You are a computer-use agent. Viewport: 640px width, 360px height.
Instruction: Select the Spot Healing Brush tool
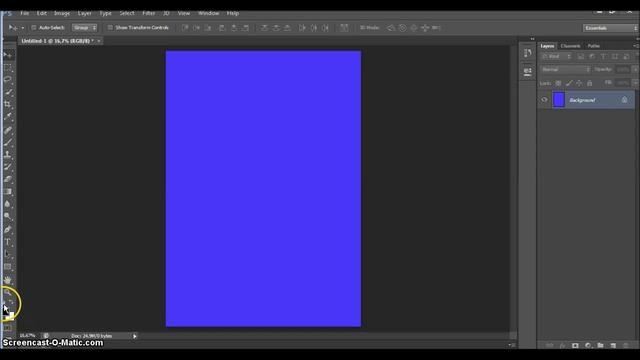(8, 130)
